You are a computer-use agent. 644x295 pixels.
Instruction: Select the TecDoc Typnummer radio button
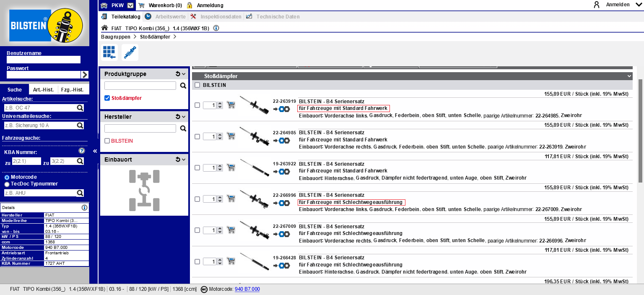7,184
